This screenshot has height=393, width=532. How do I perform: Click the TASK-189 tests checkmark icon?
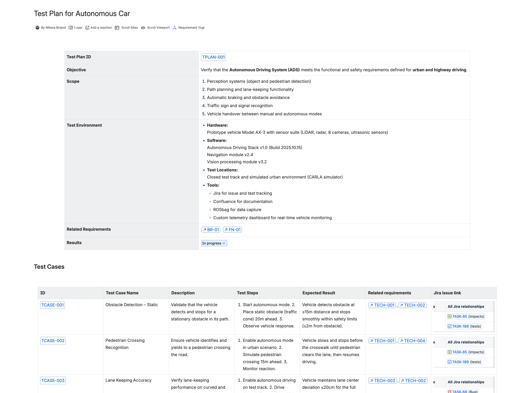(450, 362)
